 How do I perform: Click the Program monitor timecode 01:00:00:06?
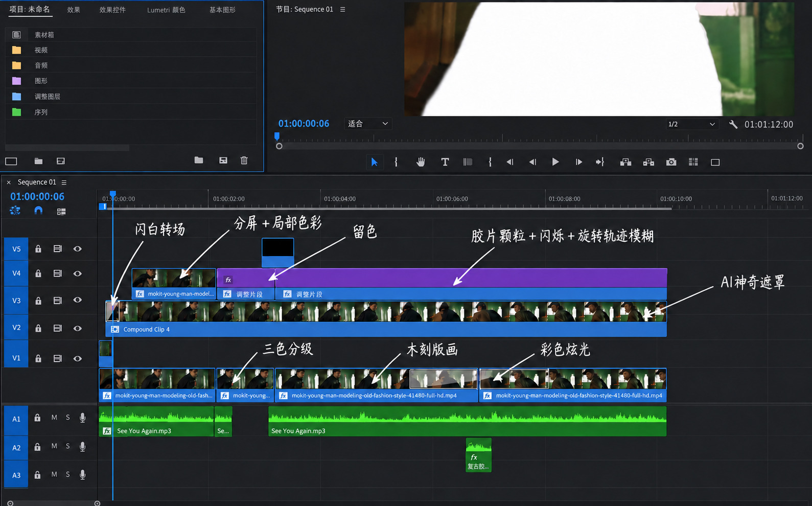click(304, 124)
